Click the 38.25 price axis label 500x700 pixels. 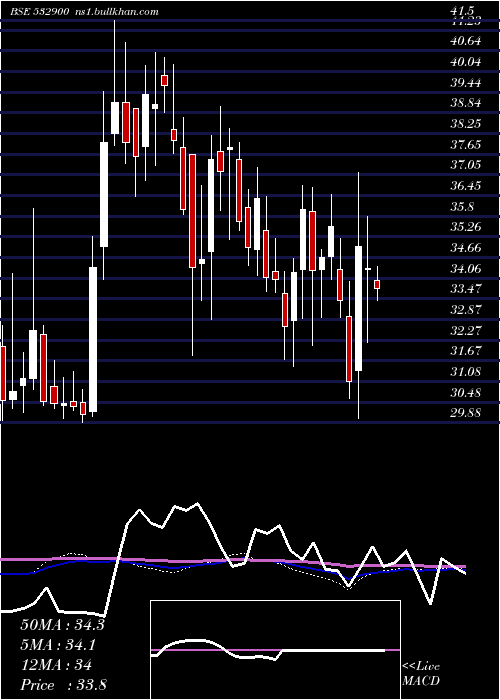click(x=466, y=124)
